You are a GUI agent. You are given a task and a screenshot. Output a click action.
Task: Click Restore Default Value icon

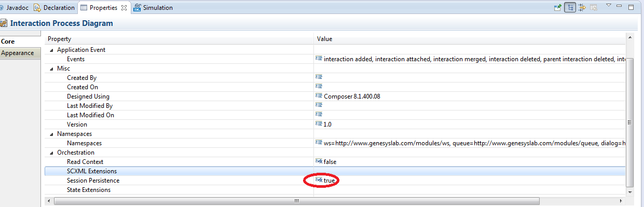(x=593, y=8)
